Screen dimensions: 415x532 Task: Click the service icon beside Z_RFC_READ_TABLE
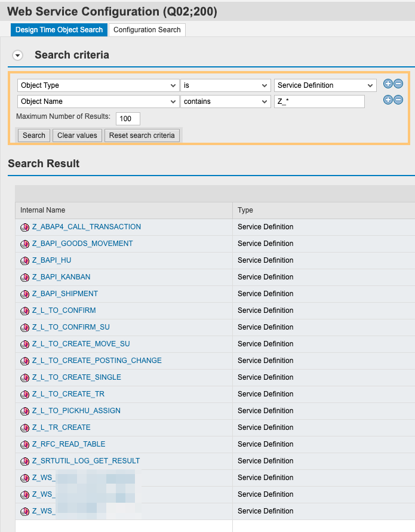[x=24, y=445]
